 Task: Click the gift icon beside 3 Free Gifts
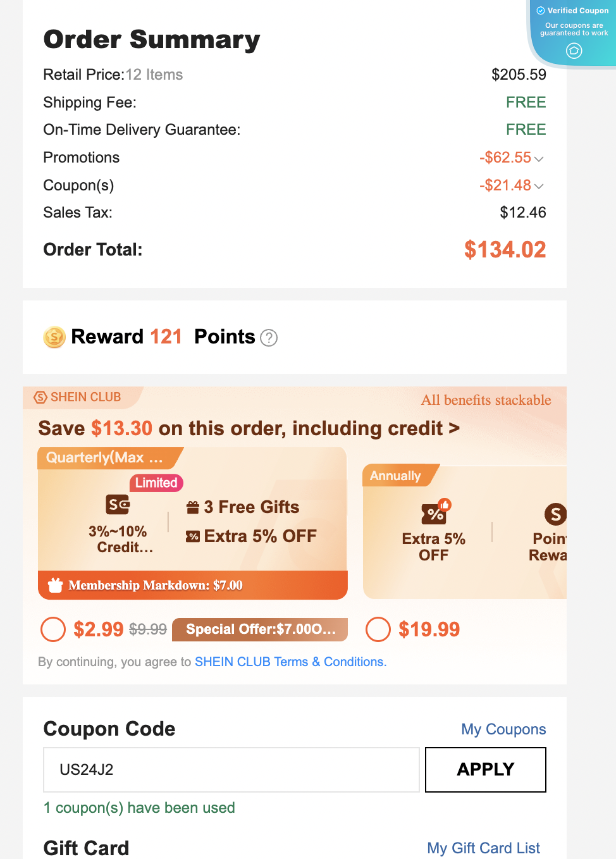193,507
